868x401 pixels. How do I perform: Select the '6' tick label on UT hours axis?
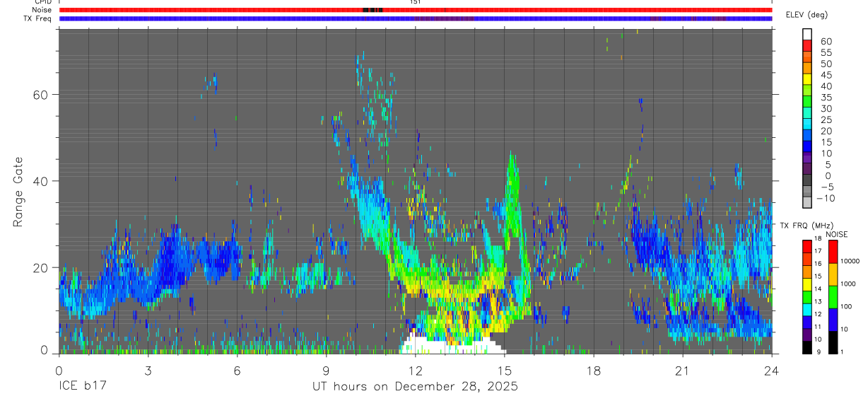[237, 370]
